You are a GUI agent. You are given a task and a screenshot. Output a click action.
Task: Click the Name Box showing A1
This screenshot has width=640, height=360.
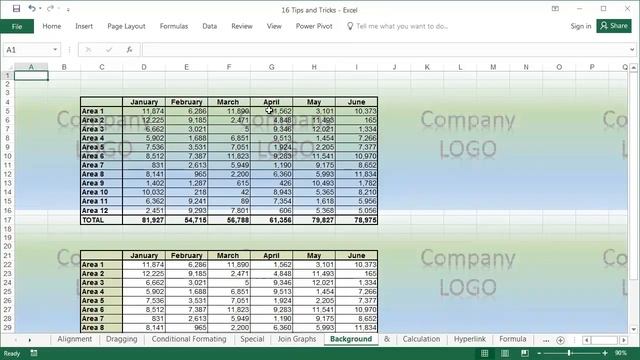(27, 50)
